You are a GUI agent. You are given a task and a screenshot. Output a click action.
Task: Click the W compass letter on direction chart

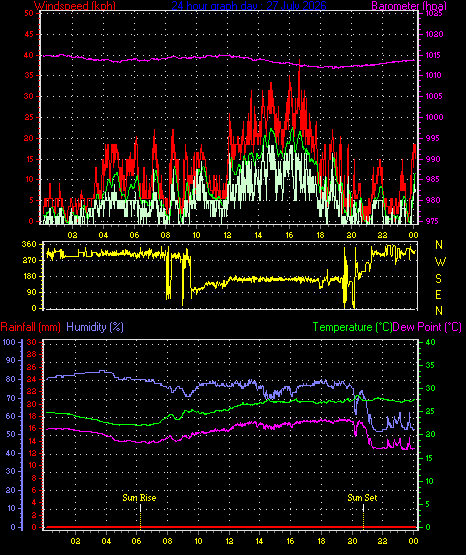click(440, 262)
